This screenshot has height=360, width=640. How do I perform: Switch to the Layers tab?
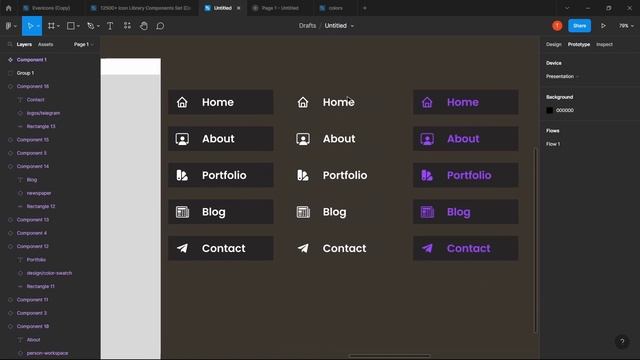pyautogui.click(x=24, y=44)
